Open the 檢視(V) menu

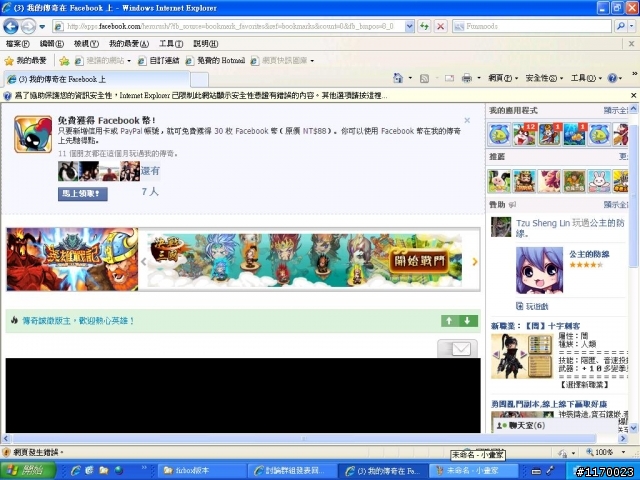click(86, 43)
